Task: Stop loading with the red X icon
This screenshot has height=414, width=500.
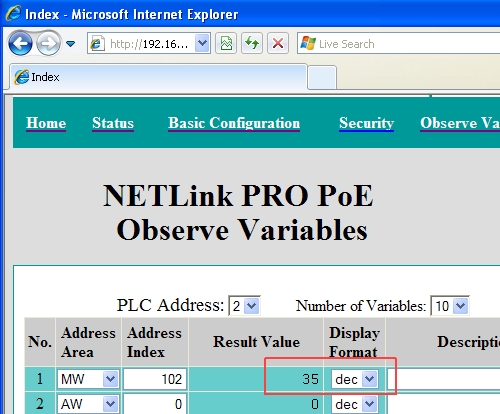Action: click(278, 43)
